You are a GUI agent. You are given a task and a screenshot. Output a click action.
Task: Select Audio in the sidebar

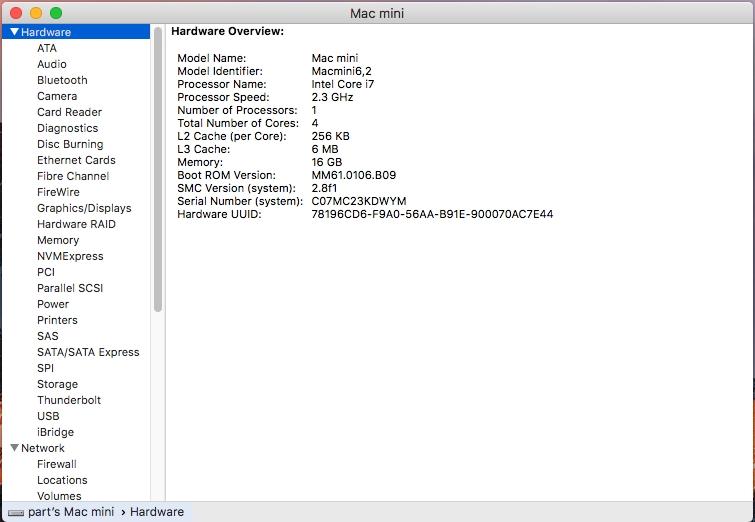[x=52, y=64]
